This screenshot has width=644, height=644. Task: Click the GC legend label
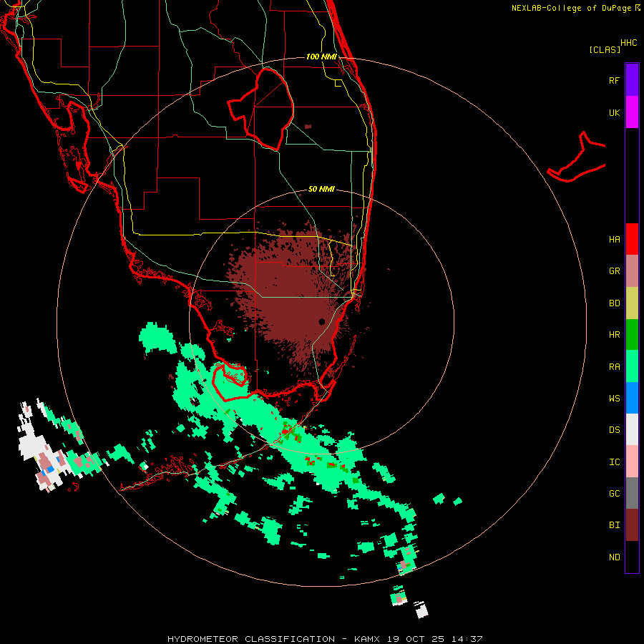(x=614, y=494)
